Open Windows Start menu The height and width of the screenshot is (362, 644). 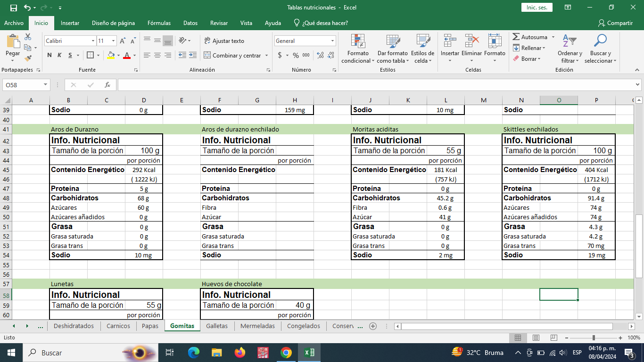[x=11, y=353]
